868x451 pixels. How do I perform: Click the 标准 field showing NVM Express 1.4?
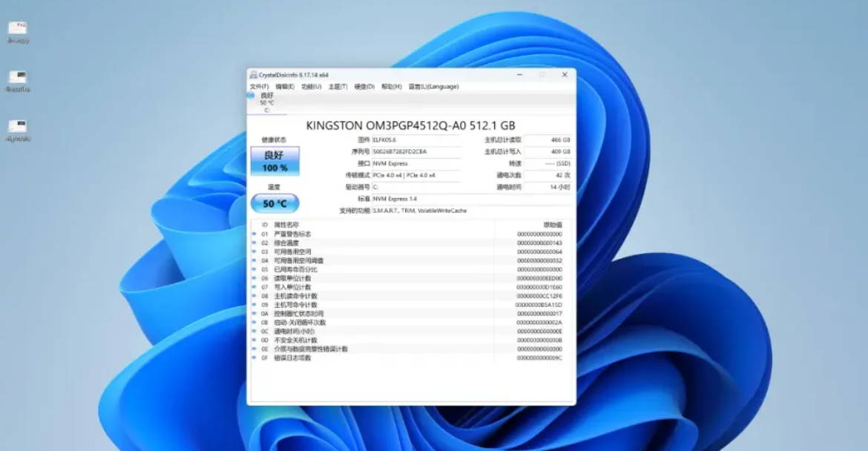pos(471,199)
